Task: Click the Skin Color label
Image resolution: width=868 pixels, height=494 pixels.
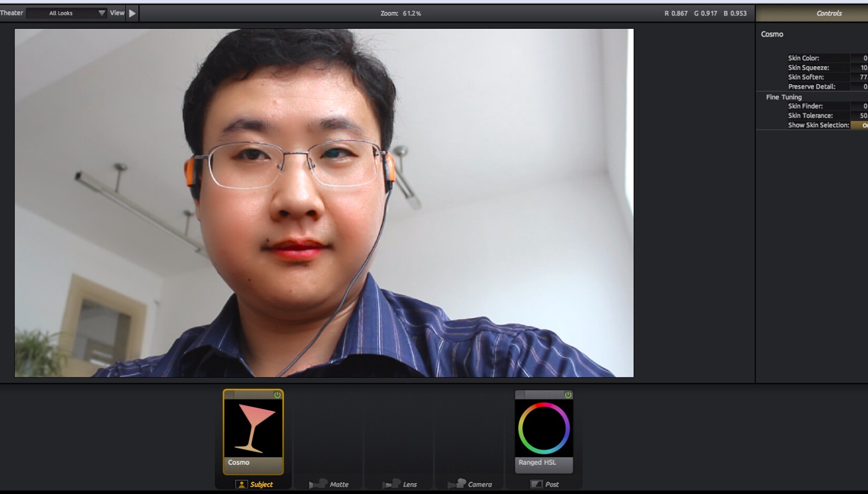Action: (803, 58)
